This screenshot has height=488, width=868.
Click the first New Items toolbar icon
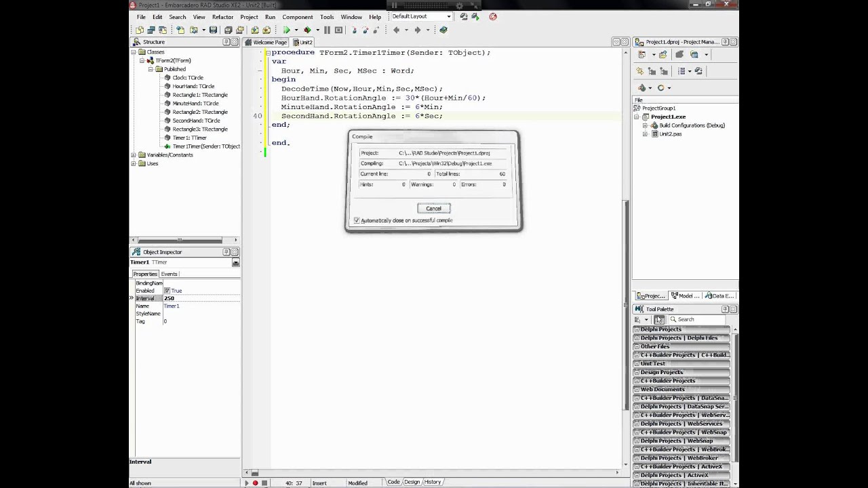(x=140, y=30)
